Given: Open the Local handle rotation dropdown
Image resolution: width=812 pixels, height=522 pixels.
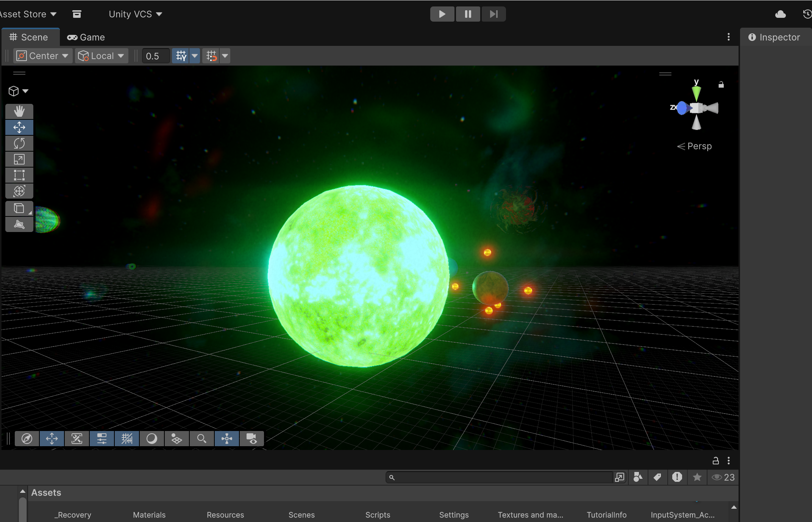Looking at the screenshot, I should (101, 56).
